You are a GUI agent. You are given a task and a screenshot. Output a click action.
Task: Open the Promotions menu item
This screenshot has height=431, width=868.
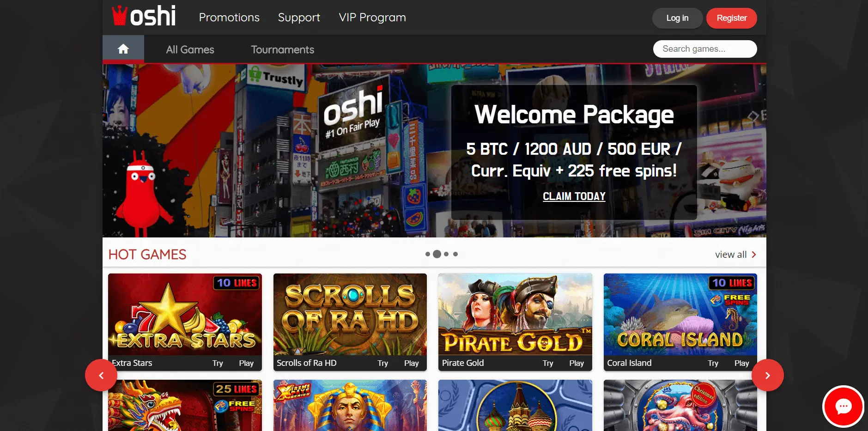(x=229, y=18)
